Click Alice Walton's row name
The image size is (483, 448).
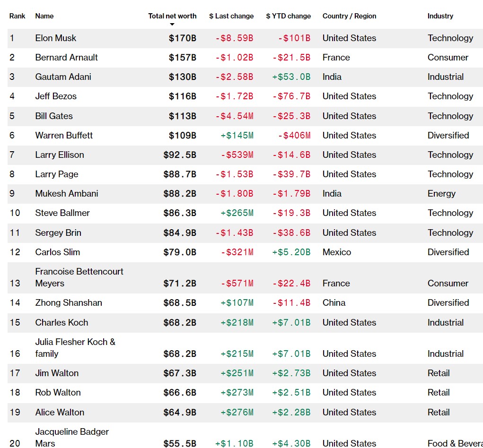point(60,413)
